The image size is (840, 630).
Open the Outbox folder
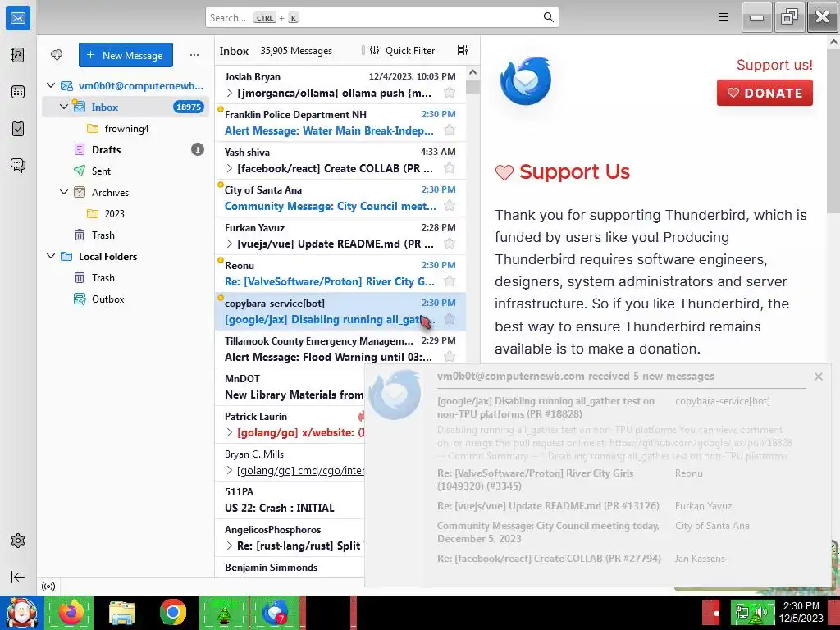pos(126,299)
